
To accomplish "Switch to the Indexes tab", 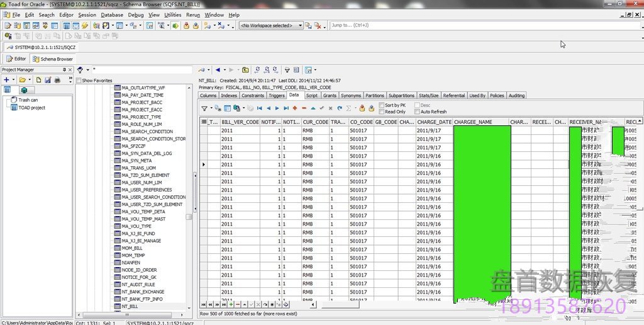I will [229, 96].
